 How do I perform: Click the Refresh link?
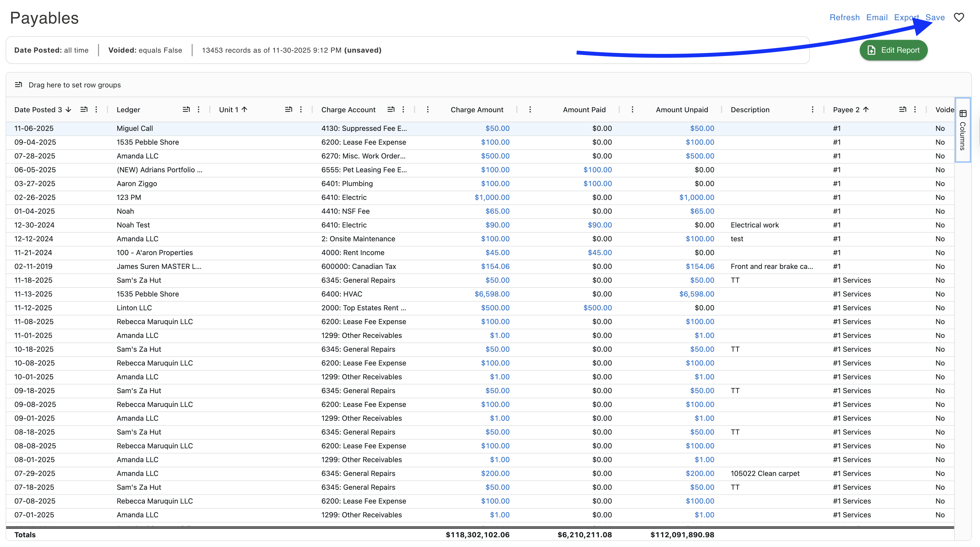(844, 17)
